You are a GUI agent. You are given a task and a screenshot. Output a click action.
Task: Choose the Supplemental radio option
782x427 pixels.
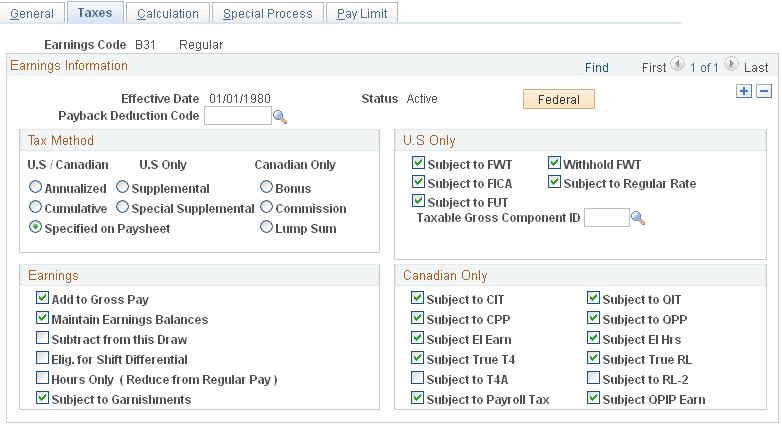(x=122, y=187)
